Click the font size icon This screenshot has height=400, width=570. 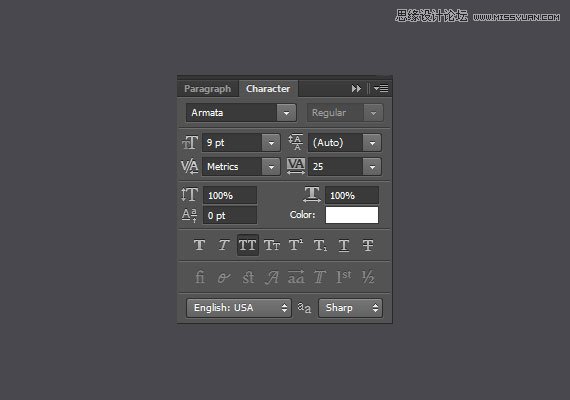click(x=190, y=143)
